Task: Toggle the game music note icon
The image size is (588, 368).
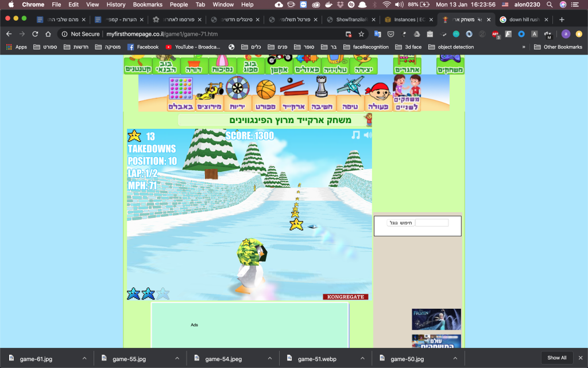Action: click(355, 135)
